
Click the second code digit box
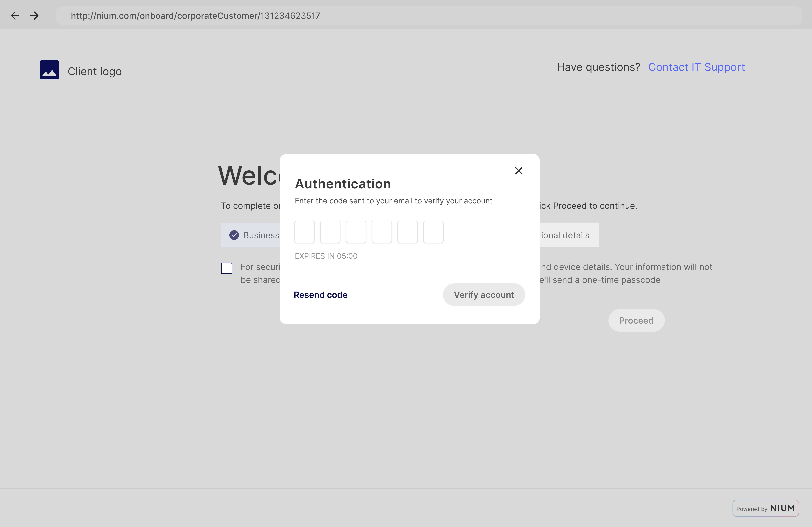click(330, 232)
